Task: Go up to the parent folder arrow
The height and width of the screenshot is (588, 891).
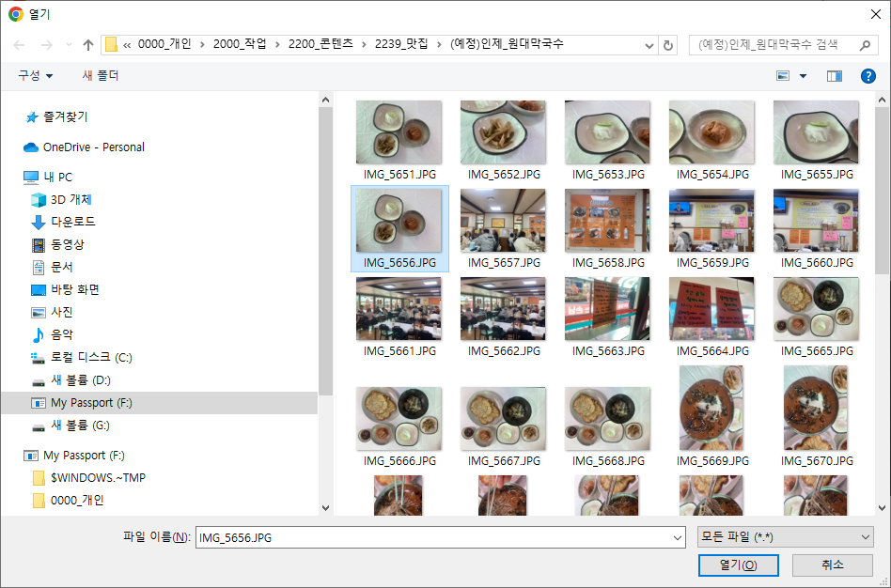Action: (87, 43)
